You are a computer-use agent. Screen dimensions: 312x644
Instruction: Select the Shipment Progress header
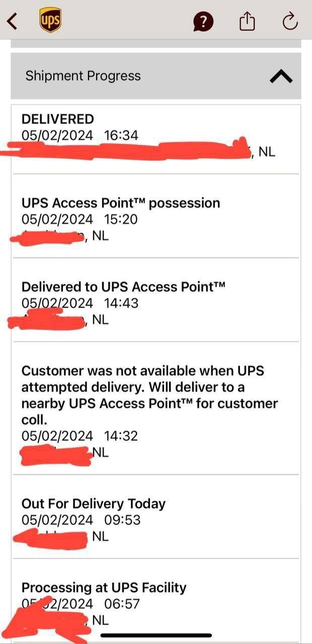coord(83,75)
